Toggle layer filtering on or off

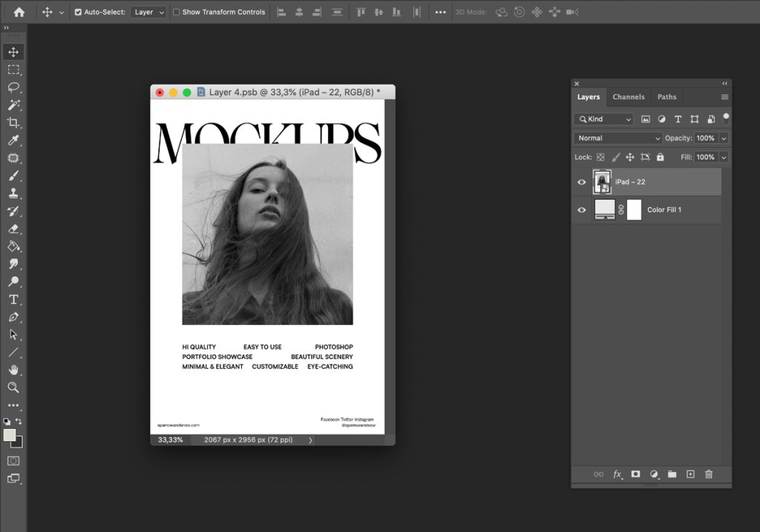pos(726,118)
